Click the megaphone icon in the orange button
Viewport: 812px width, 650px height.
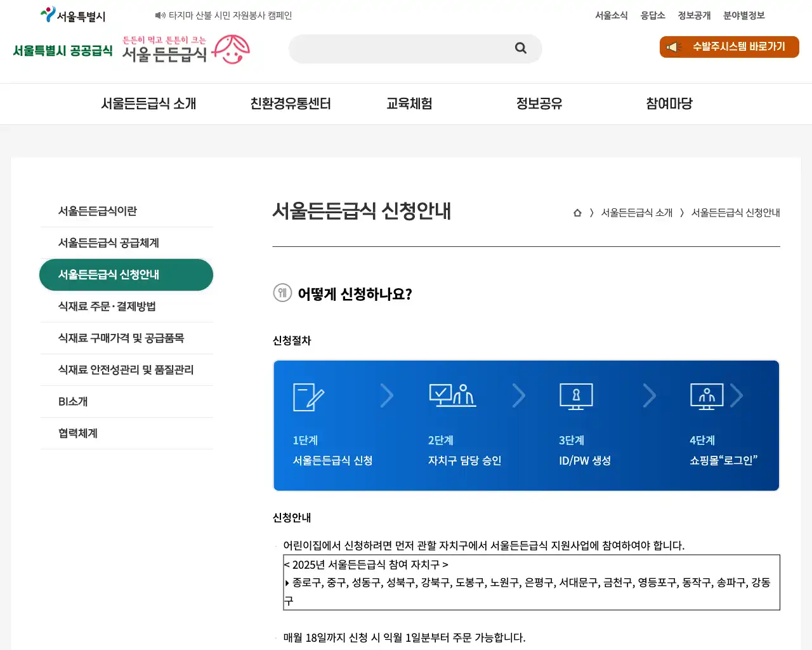click(672, 46)
